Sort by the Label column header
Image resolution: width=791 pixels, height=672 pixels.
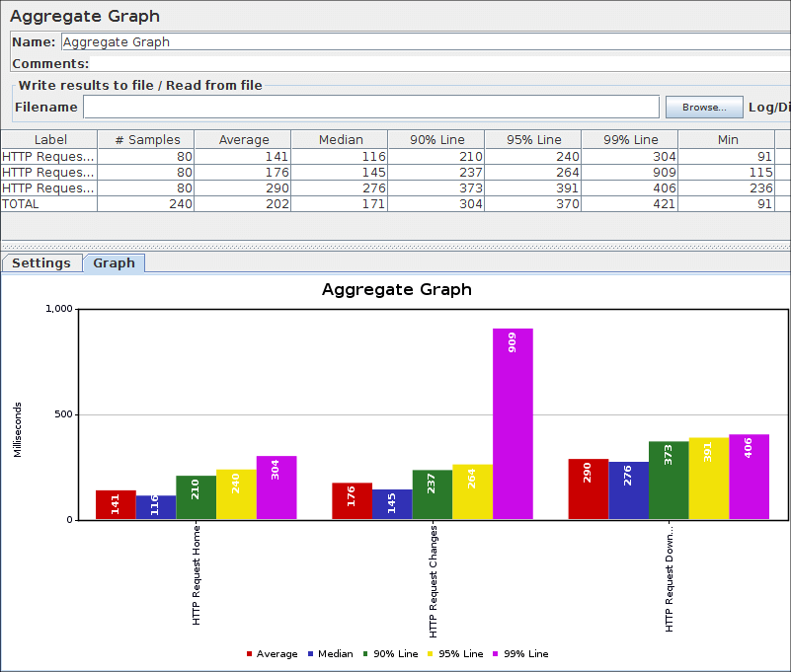(x=49, y=140)
